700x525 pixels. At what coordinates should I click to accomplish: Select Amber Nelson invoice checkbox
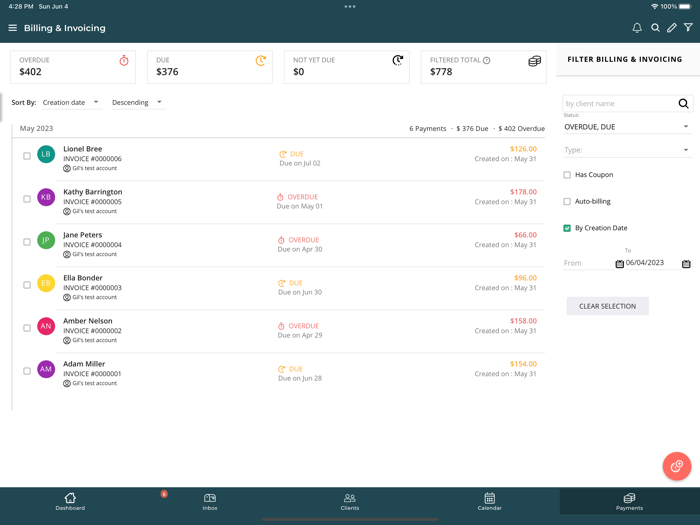(27, 328)
